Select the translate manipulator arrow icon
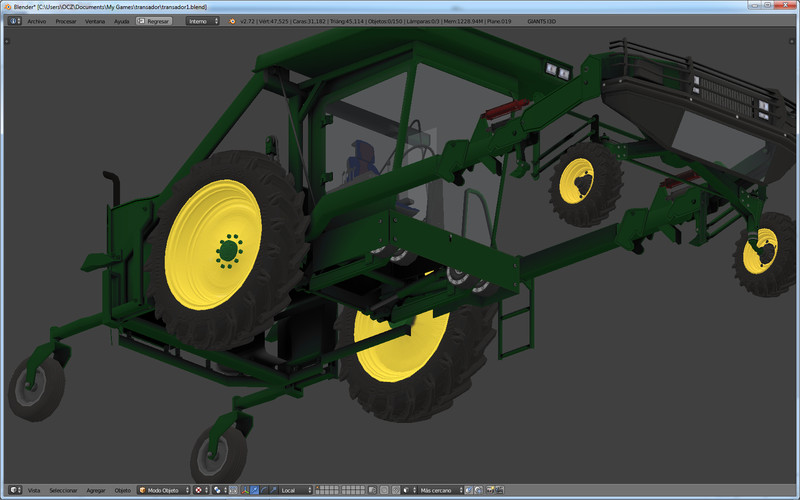Image resolution: width=800 pixels, height=500 pixels. (253, 490)
